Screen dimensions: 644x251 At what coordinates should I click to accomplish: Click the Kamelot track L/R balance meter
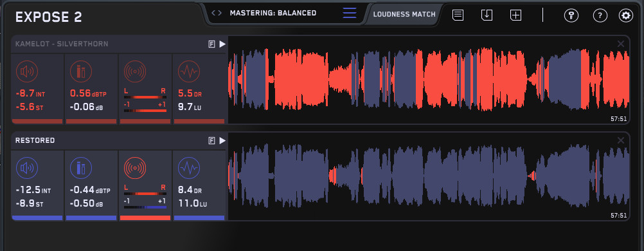click(x=145, y=97)
